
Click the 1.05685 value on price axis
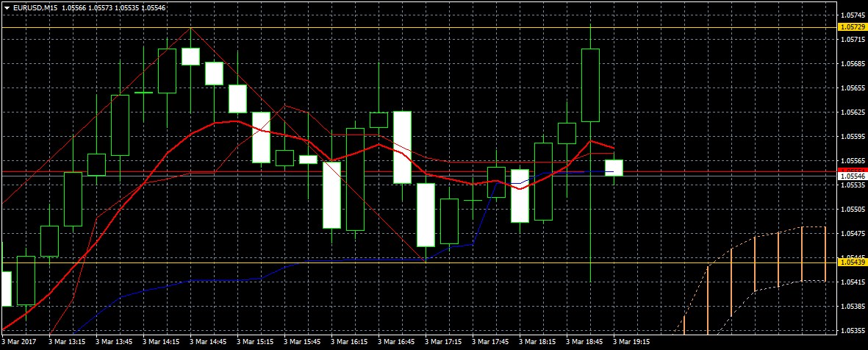tap(853, 64)
